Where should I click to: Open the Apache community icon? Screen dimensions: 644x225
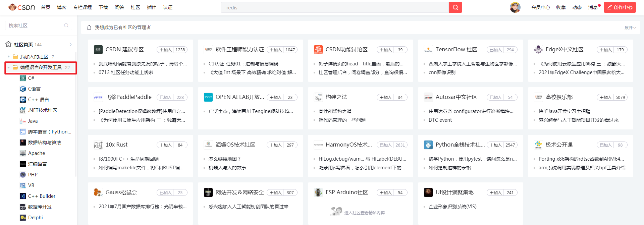point(23,153)
